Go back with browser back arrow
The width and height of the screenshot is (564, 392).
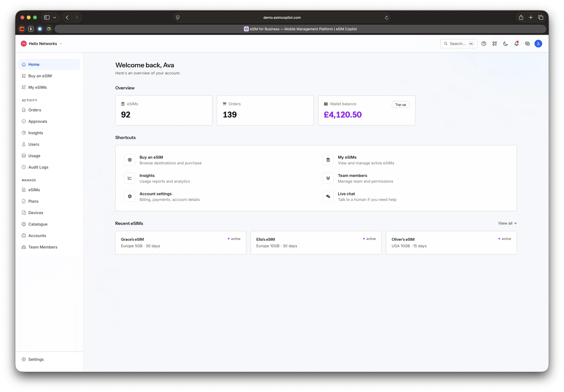click(x=67, y=17)
